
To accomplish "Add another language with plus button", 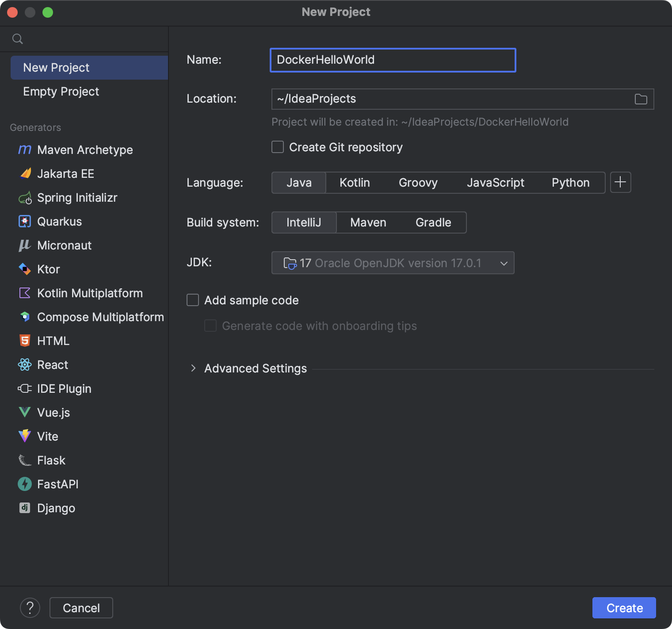I will coord(620,182).
